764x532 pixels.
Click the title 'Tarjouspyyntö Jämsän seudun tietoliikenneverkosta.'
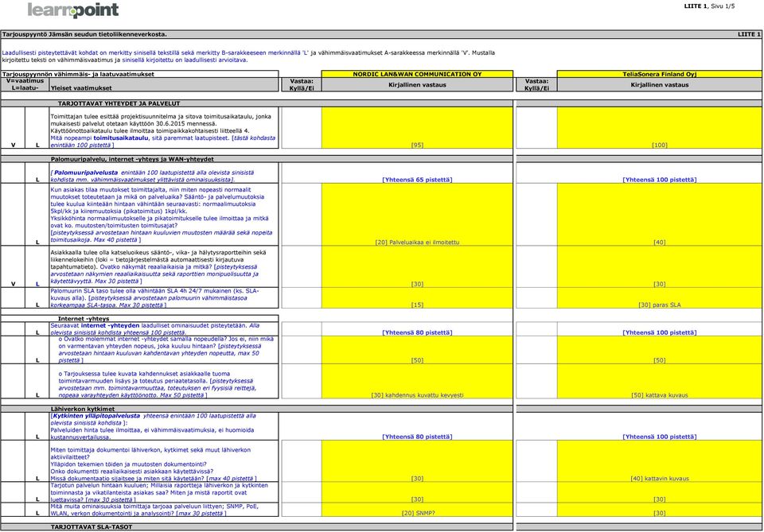click(x=84, y=34)
